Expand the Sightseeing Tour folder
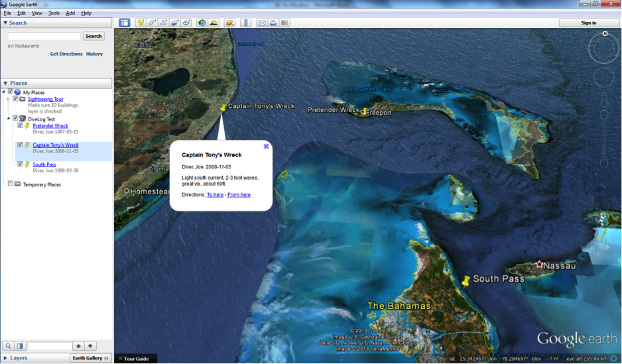The height and width of the screenshot is (364, 622). 9,99
